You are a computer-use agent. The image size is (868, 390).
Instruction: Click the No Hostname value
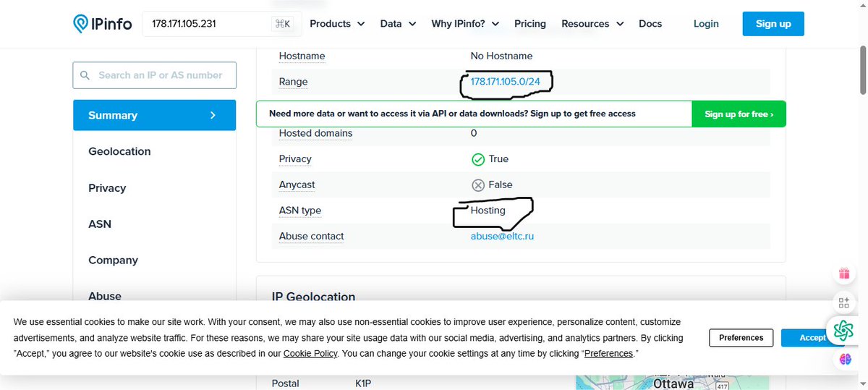coord(501,56)
